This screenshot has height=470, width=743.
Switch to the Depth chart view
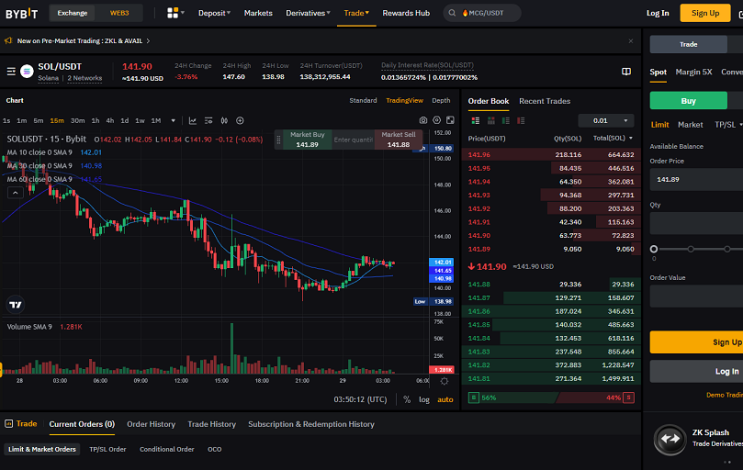point(441,100)
